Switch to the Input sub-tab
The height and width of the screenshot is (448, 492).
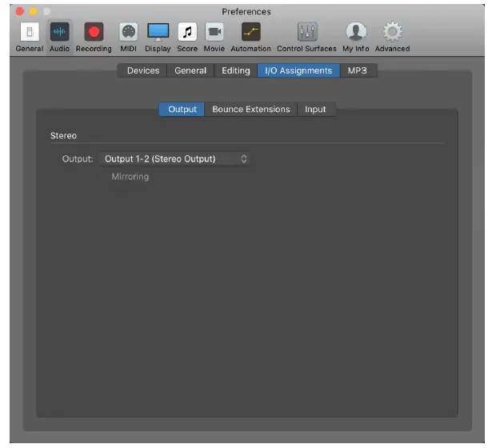pos(315,109)
